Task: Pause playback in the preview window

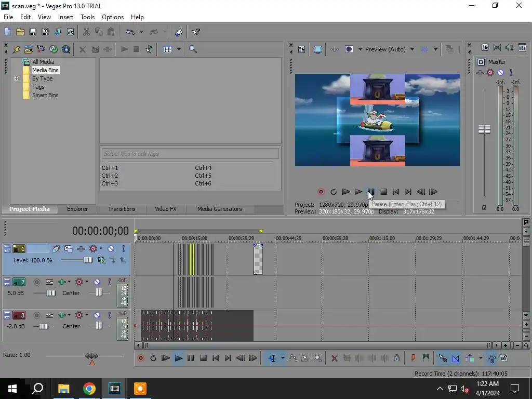Action: tap(371, 192)
